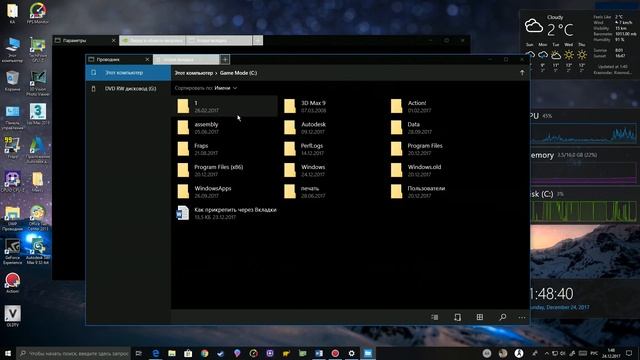The image size is (640, 360).
Task: Close the Параметры tab in the background window
Action: [x=113, y=40]
